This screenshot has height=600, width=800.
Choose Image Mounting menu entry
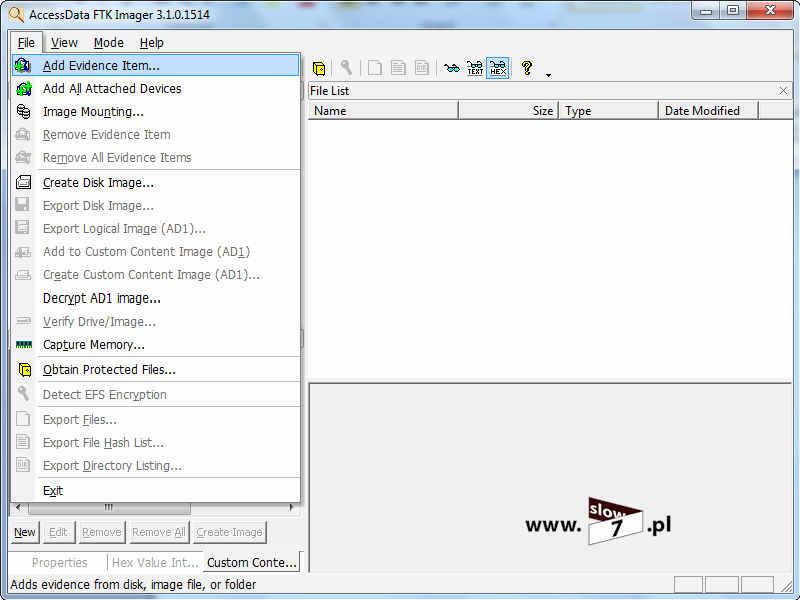pyautogui.click(x=156, y=112)
